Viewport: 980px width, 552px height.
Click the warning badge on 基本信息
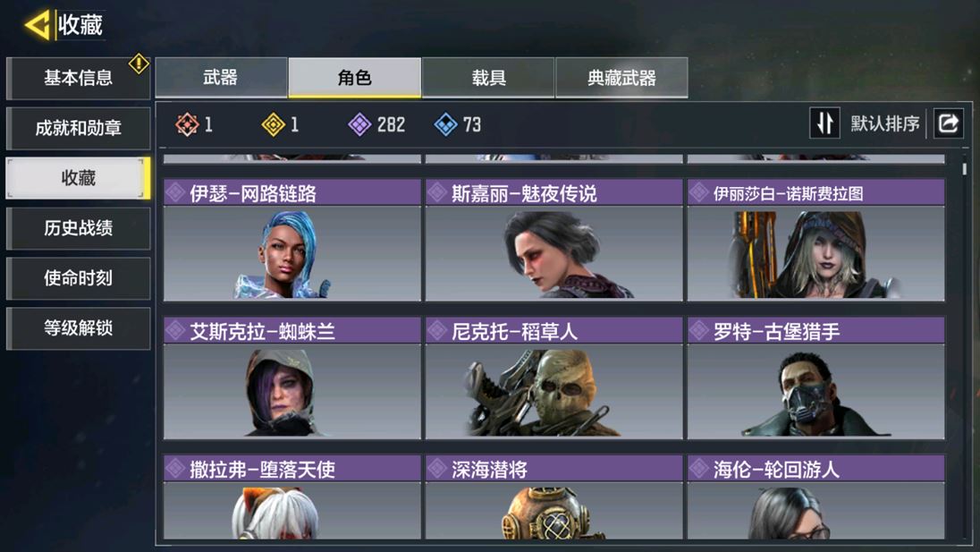coord(138,64)
